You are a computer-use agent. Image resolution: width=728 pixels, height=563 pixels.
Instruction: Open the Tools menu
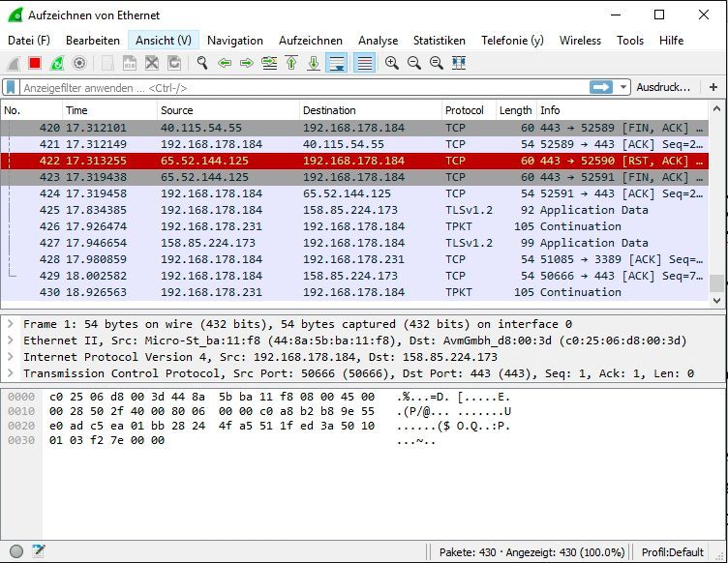pos(630,41)
